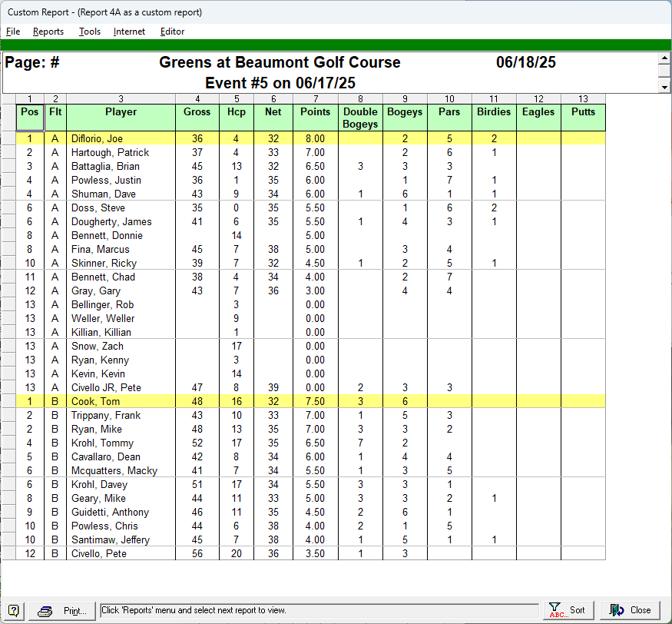Click the report title Greens at Beaumont Golf Course
Screen dimensions: 672x624
coord(280,63)
